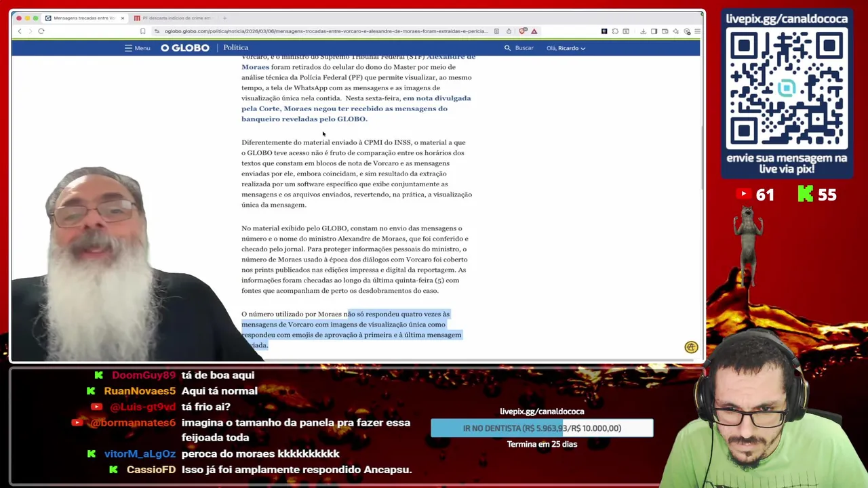Click chat username vitorM_aLgOz
This screenshot has height=488, width=868.
[x=140, y=454]
